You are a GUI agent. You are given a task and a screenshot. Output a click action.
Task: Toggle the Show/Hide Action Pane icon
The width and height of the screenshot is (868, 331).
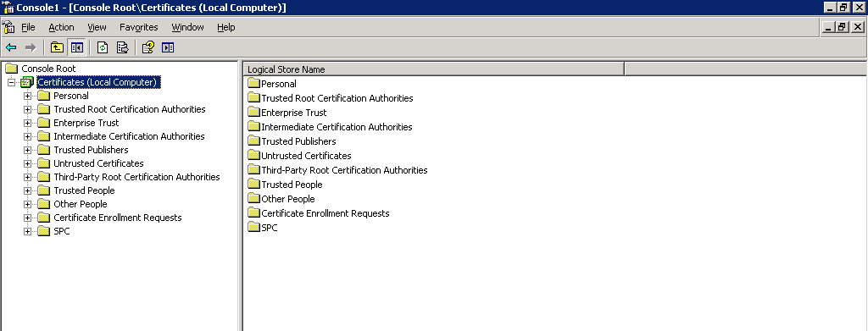click(x=168, y=47)
